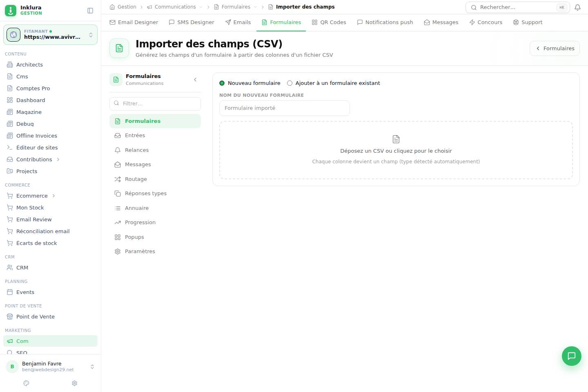The height and width of the screenshot is (392, 588).
Task: Open the theme palette icon
Action: click(x=27, y=383)
